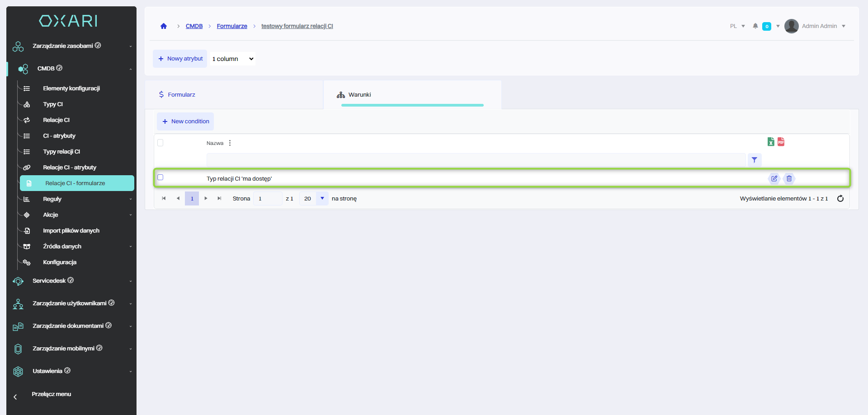The height and width of the screenshot is (415, 868).
Task: Click the filter funnel icon
Action: click(754, 160)
